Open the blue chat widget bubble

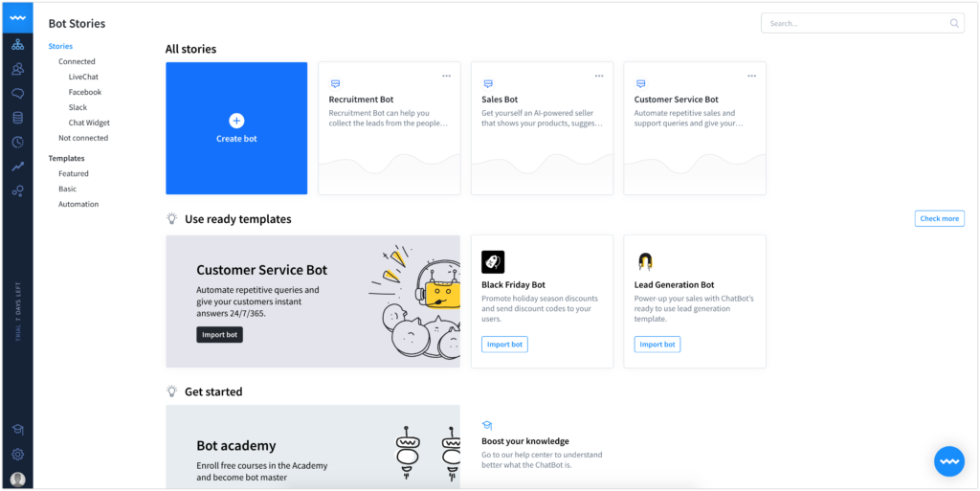click(949, 461)
